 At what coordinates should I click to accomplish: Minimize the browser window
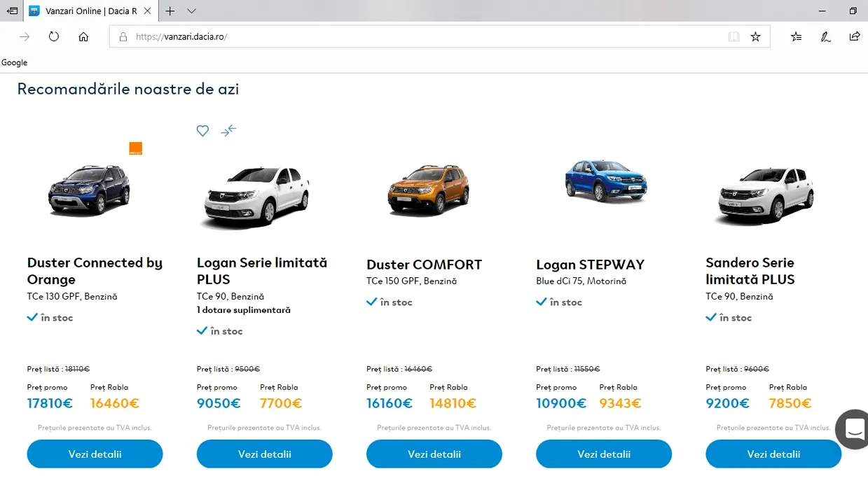coord(822,11)
